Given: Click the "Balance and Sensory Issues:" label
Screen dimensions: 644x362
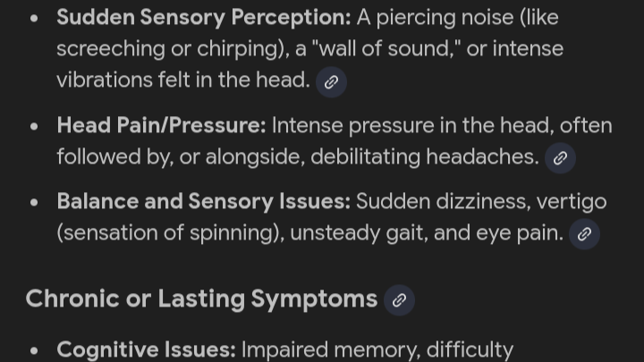Looking at the screenshot, I should (x=203, y=202).
